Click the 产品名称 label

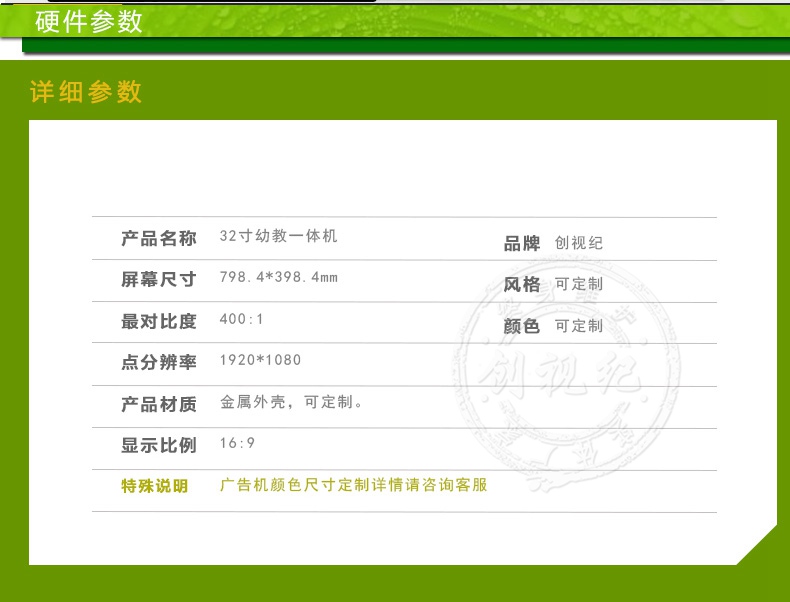coord(158,238)
